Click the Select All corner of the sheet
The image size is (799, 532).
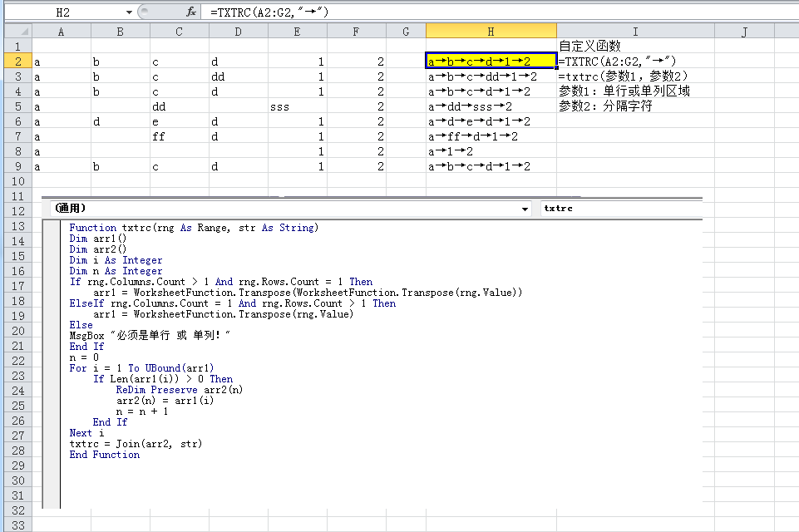point(18,31)
